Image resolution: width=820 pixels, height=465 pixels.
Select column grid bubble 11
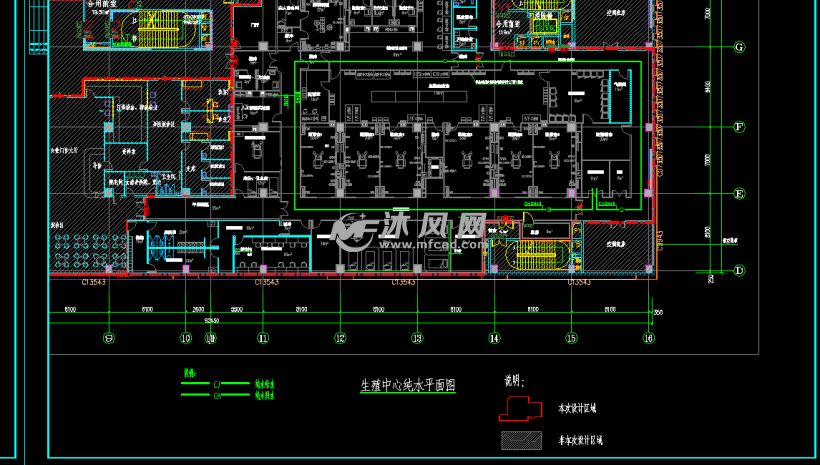coord(263,338)
